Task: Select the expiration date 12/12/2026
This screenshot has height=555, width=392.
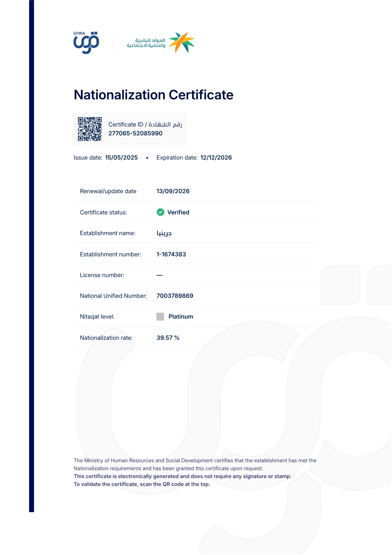Action: tap(216, 158)
